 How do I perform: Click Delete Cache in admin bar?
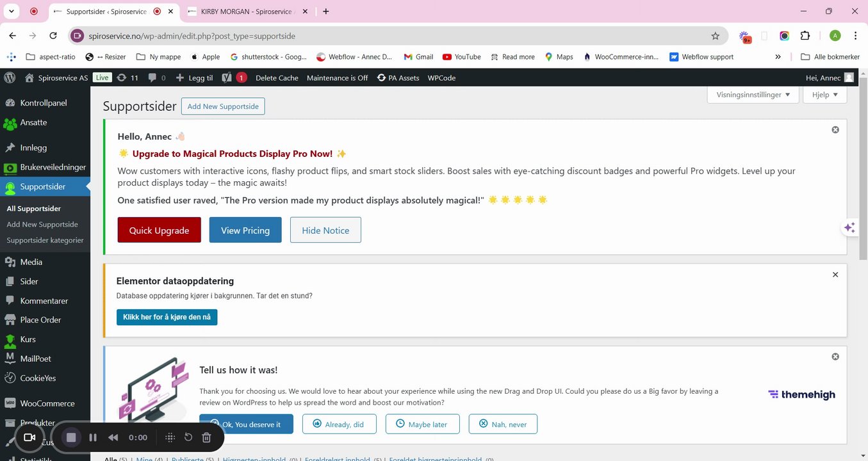coord(277,77)
